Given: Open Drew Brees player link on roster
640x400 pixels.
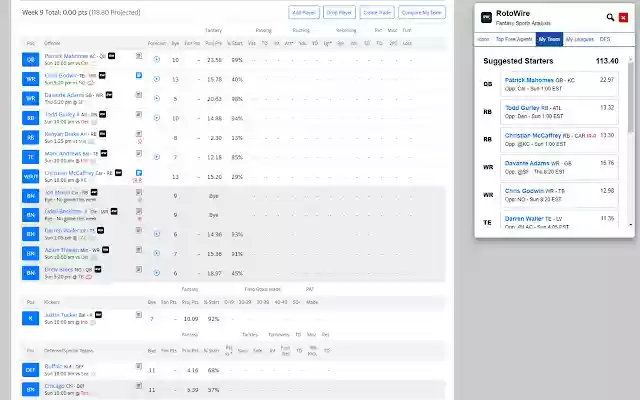Looking at the screenshot, I should [x=59, y=269].
